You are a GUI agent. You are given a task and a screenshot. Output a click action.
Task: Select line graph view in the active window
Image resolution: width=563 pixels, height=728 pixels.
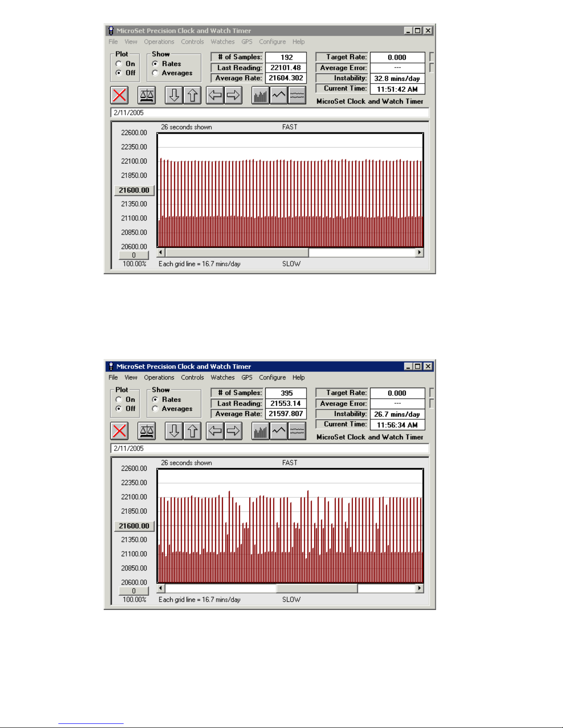(279, 431)
